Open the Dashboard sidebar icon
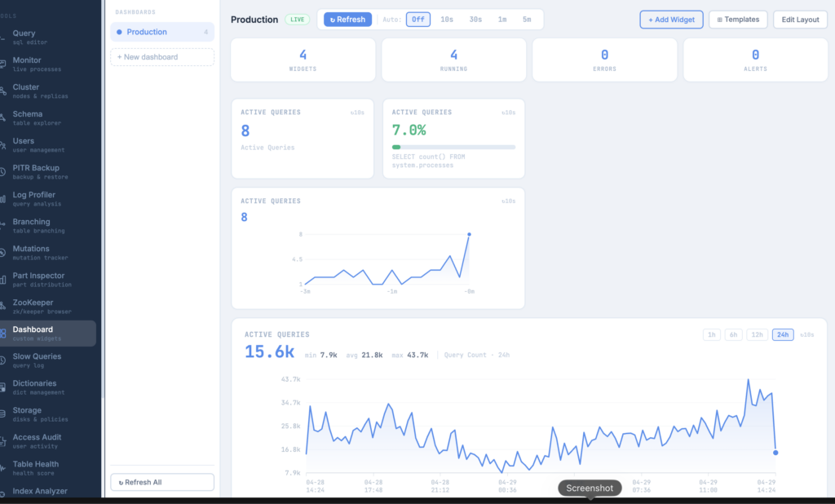This screenshot has width=835, height=504. coord(3,334)
